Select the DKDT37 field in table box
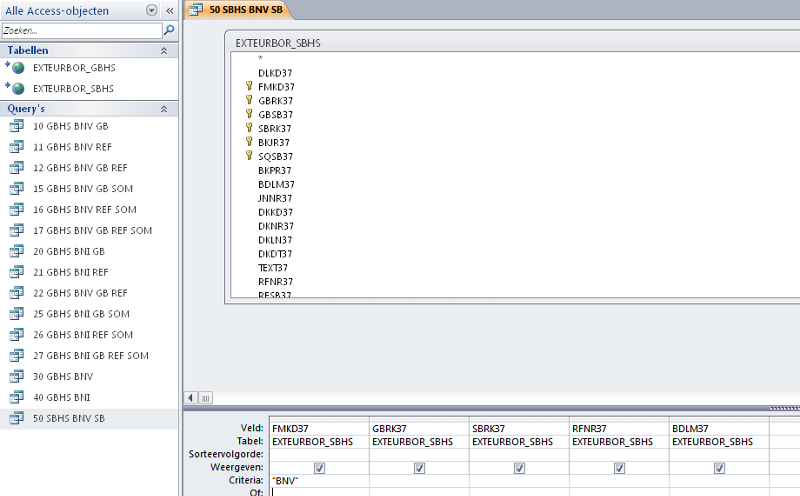 pos(275,254)
